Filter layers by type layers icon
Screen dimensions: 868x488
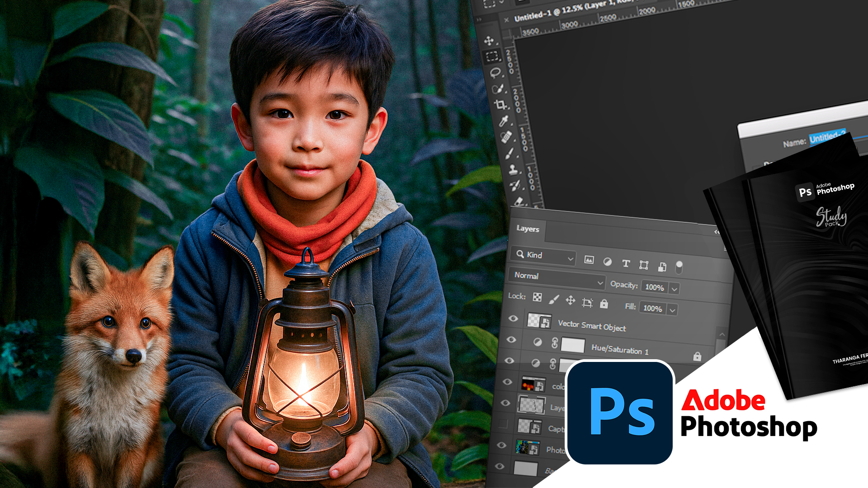point(626,263)
